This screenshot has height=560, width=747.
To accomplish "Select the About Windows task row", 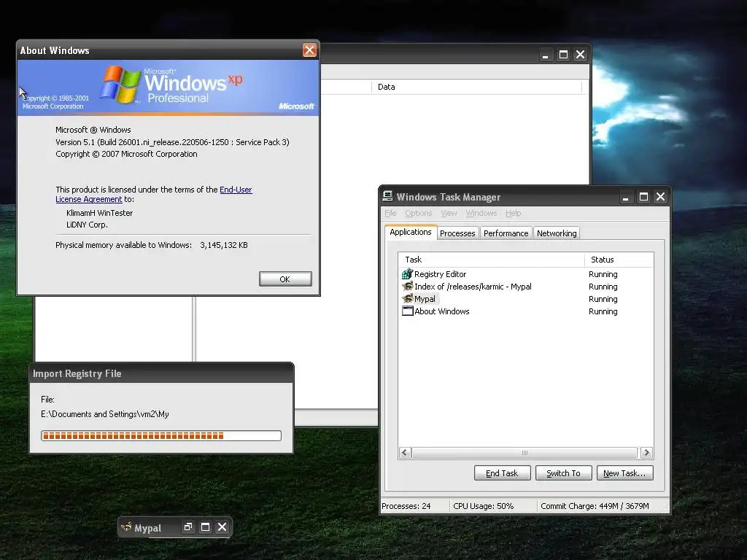I will (x=525, y=311).
